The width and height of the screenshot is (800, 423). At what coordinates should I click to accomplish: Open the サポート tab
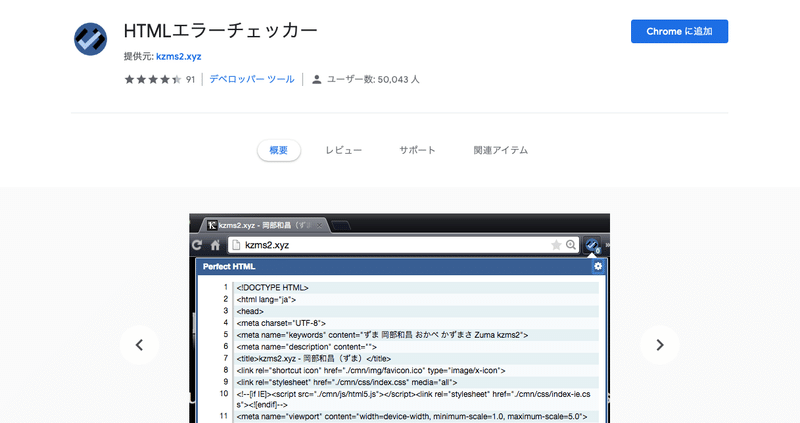point(417,151)
